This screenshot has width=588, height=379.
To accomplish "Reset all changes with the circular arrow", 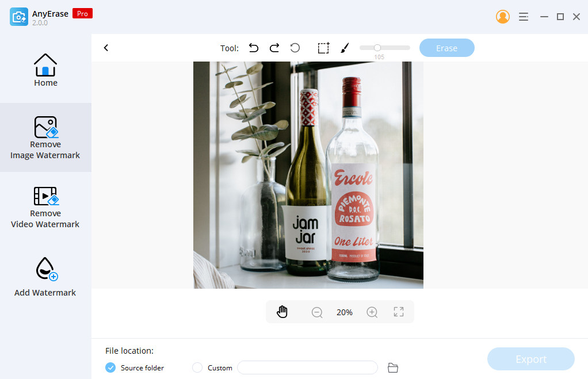I will coord(295,48).
